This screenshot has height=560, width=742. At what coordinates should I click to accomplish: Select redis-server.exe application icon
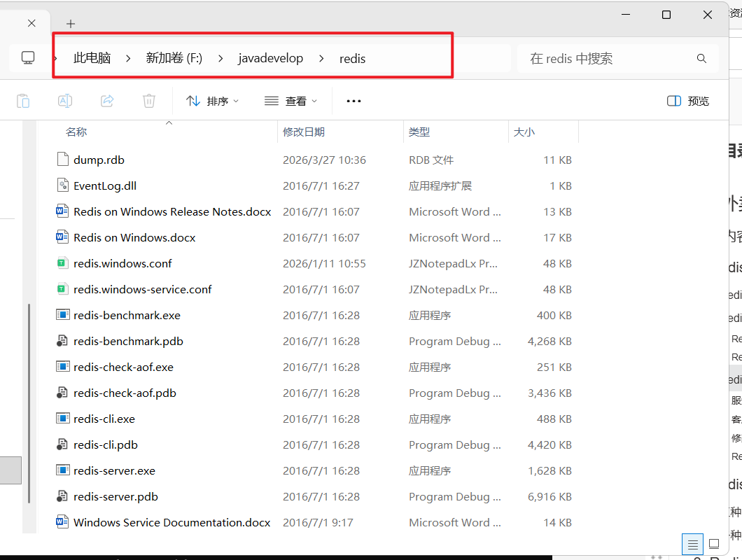tap(62, 470)
